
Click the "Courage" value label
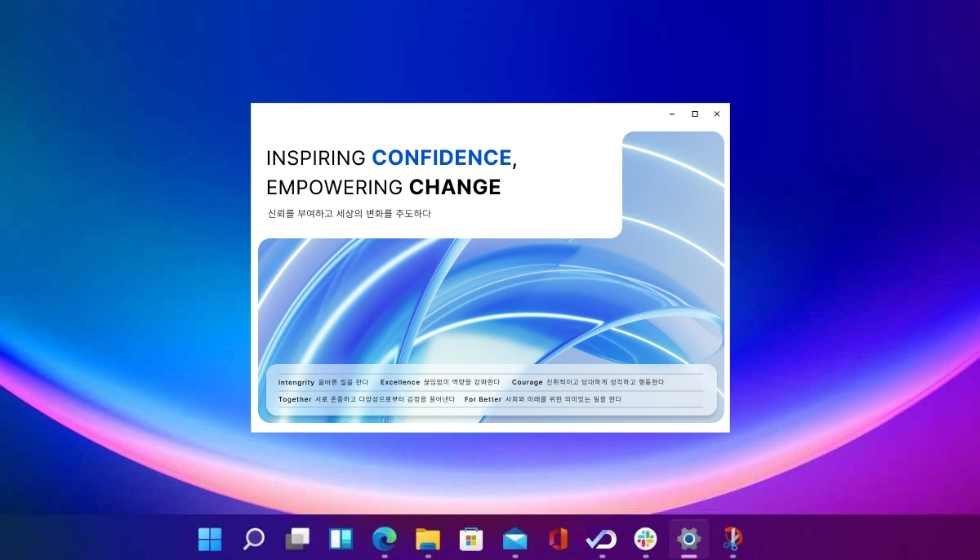tap(528, 382)
